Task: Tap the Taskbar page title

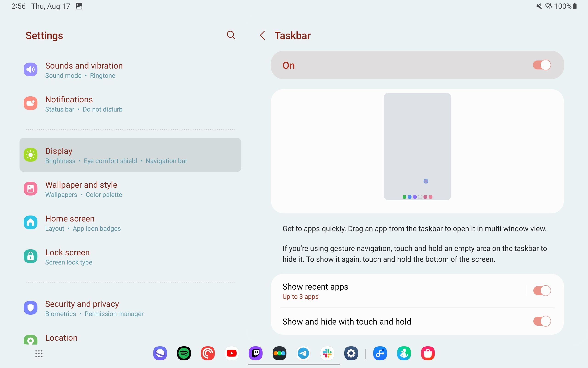Action: tap(292, 35)
